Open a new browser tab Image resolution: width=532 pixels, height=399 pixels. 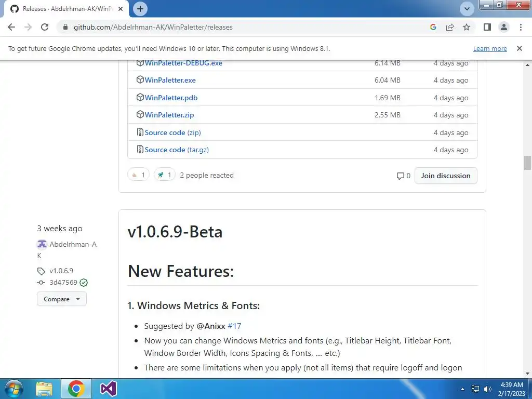coord(140,9)
